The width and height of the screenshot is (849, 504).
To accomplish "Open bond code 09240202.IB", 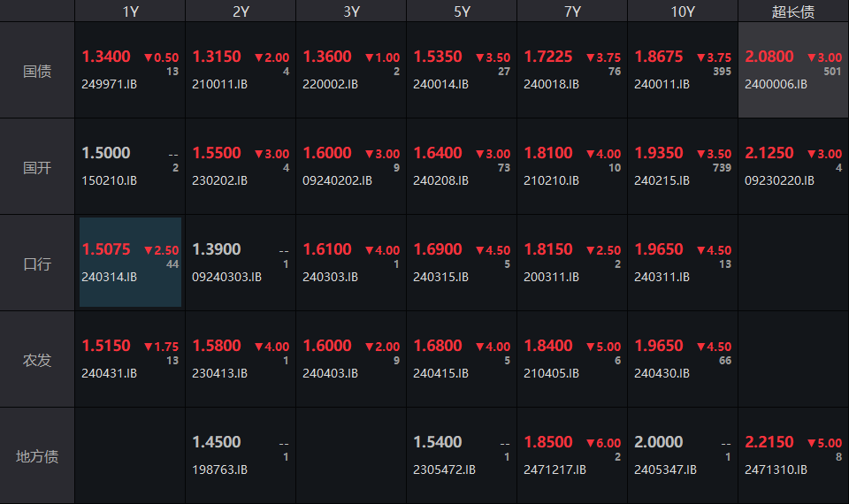I will pyautogui.click(x=337, y=180).
